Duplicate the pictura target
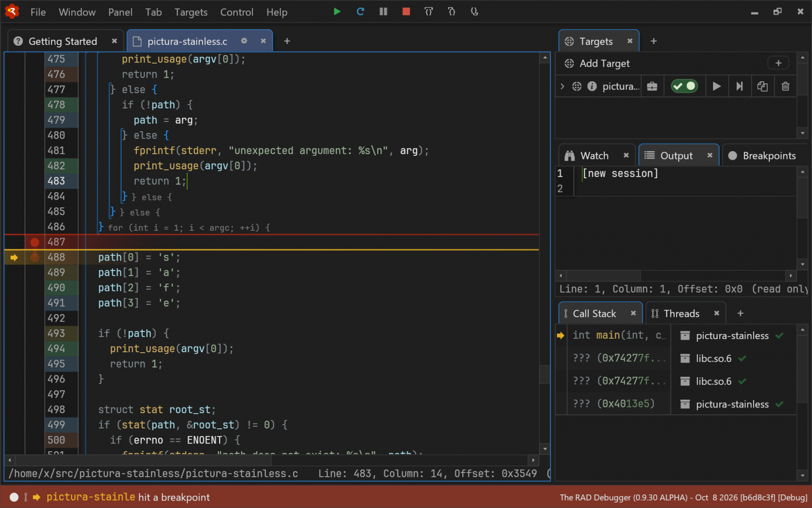The image size is (812, 508). (x=763, y=86)
